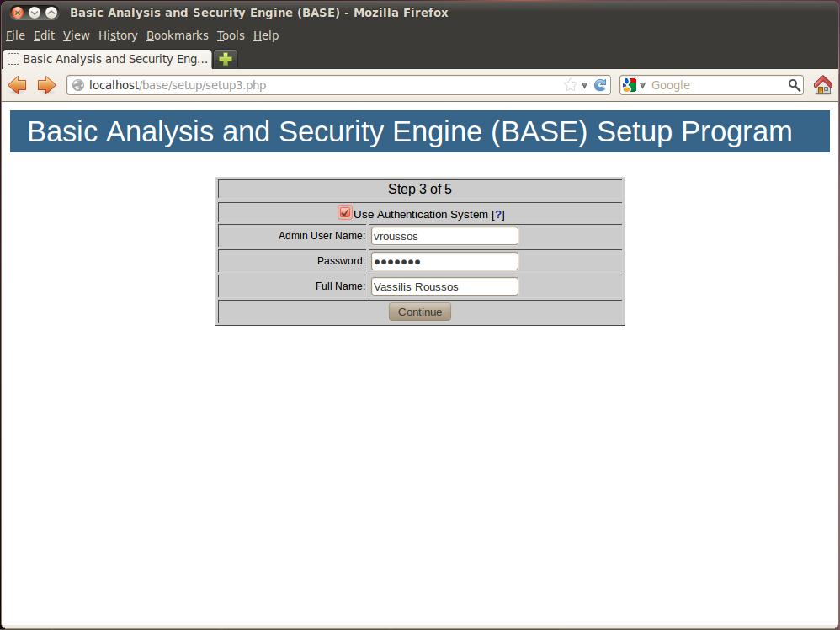This screenshot has width=840, height=630.
Task: Open the Help menu
Action: pos(266,35)
